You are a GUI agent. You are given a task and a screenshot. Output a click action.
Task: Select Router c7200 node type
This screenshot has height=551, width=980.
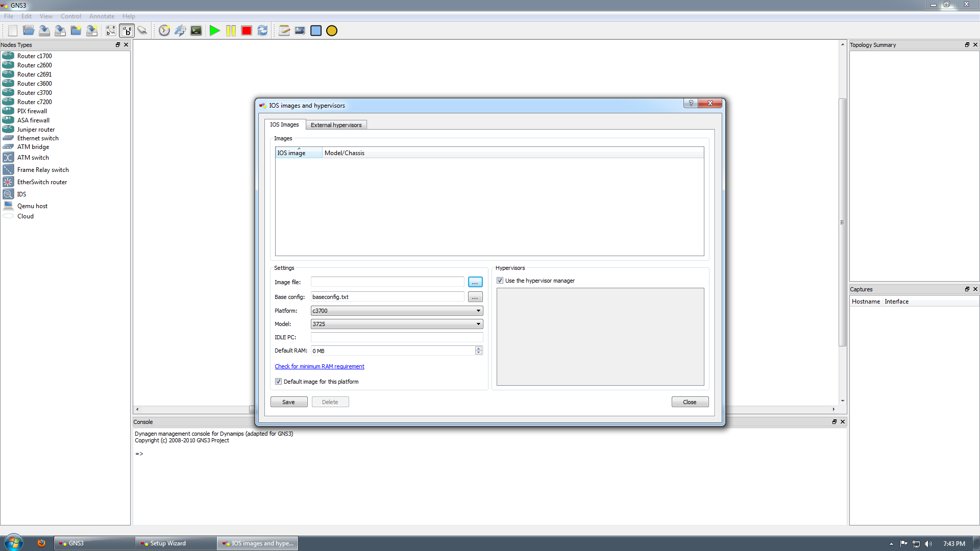click(x=34, y=102)
